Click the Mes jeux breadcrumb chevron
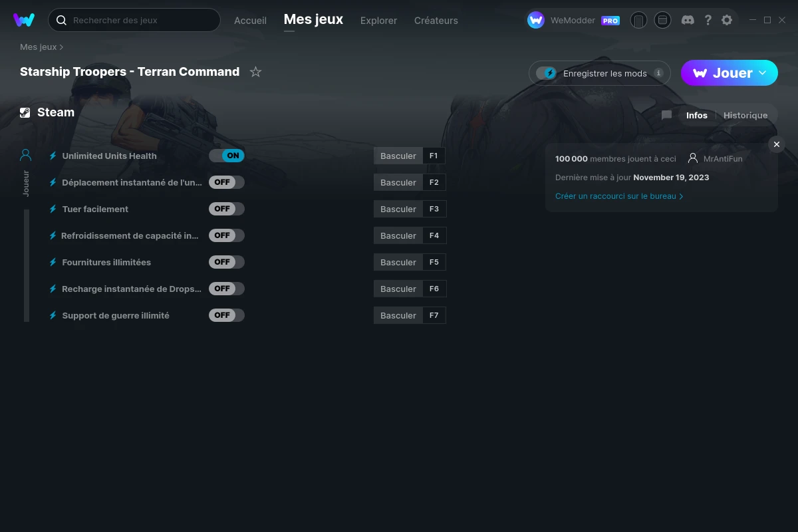 pos(61,47)
